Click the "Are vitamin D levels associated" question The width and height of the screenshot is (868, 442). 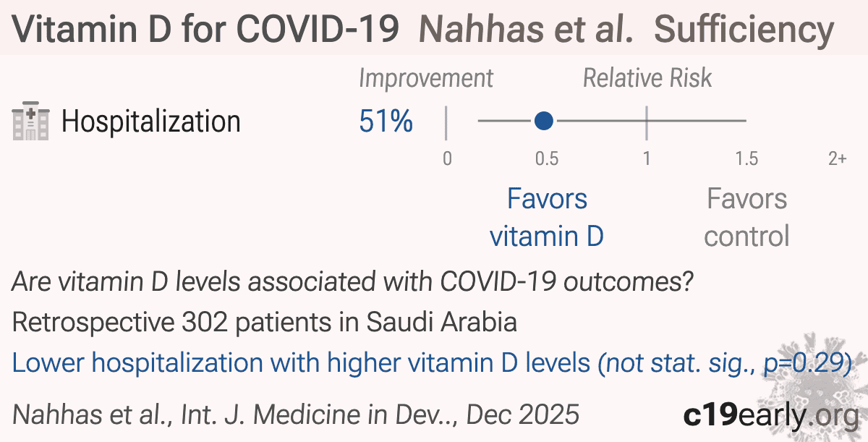(353, 281)
